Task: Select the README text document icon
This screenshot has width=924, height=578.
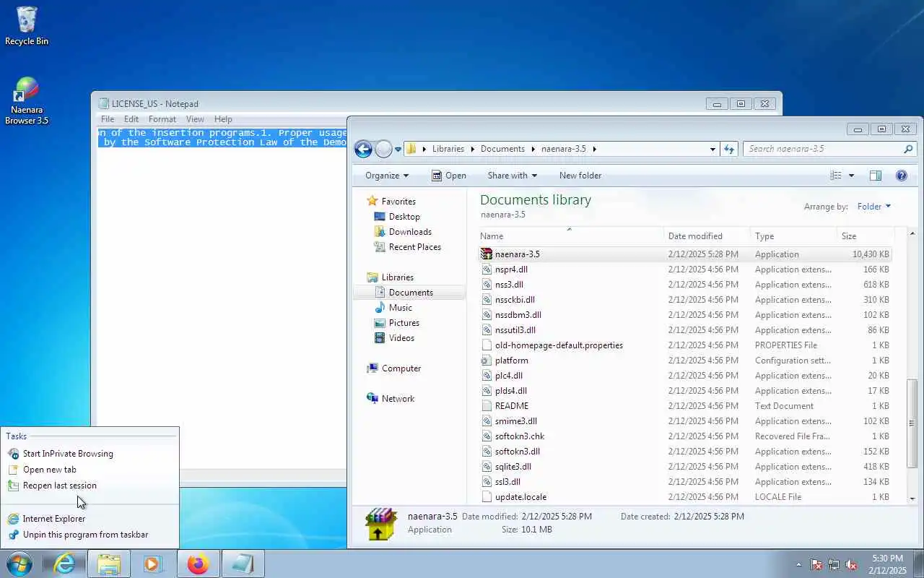Action: point(487,406)
